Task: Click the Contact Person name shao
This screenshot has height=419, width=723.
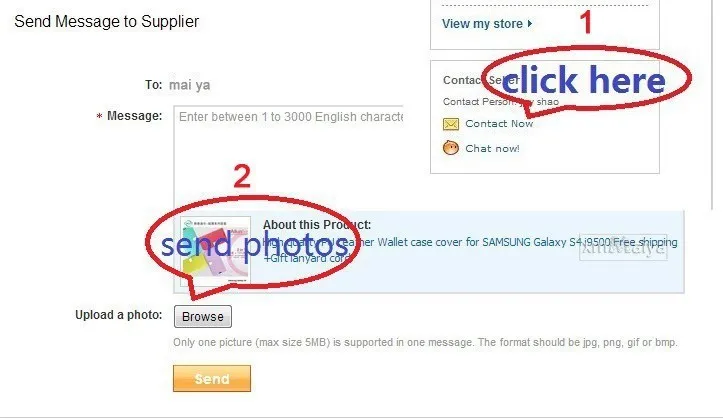Action: coord(547,101)
